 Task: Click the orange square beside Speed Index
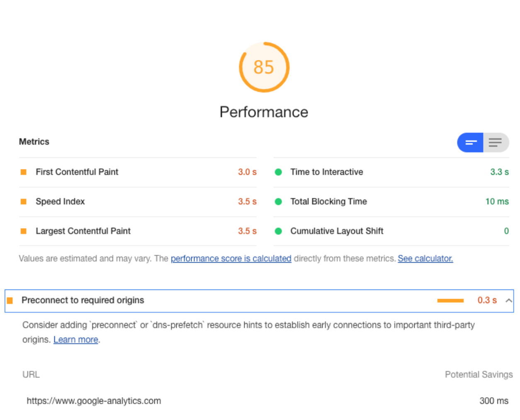click(24, 202)
